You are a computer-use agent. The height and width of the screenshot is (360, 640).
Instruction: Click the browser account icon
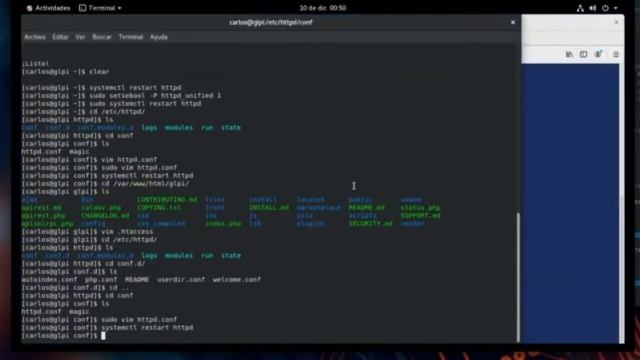[598, 54]
